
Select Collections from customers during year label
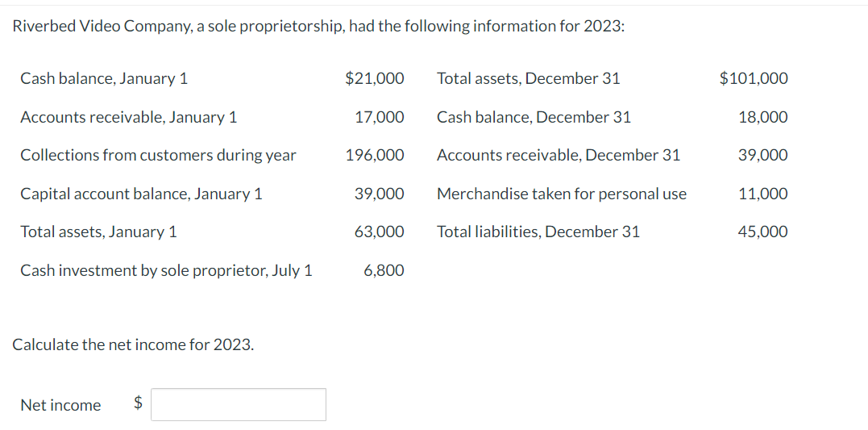[x=158, y=155]
